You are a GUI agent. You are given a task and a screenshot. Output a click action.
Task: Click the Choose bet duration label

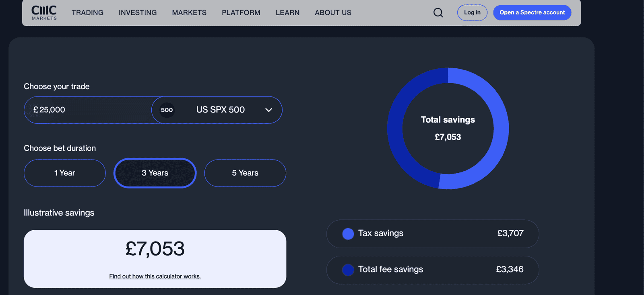coord(60,148)
